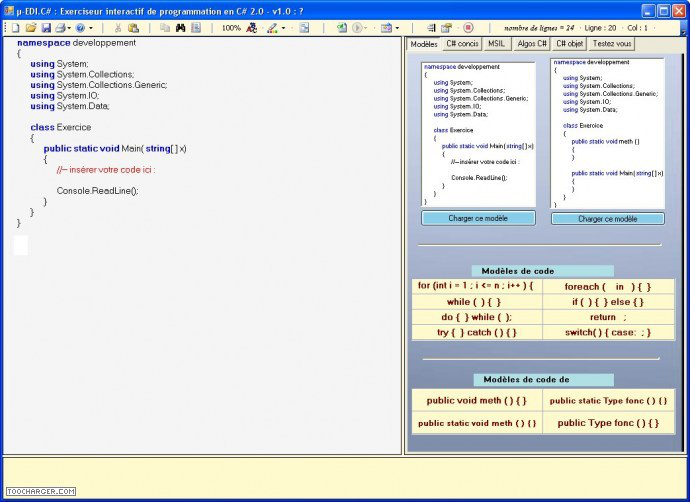Click the New file icon
The image size is (690, 502).
(15, 28)
